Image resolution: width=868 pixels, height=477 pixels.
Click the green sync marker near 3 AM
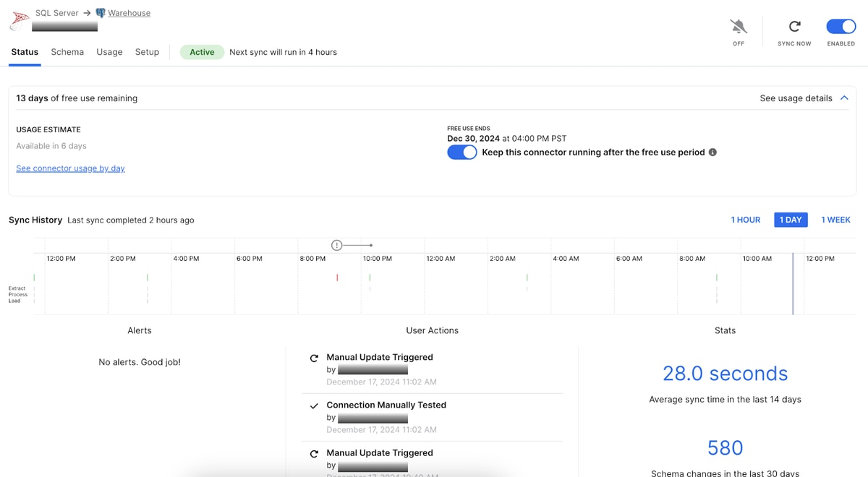pos(527,278)
